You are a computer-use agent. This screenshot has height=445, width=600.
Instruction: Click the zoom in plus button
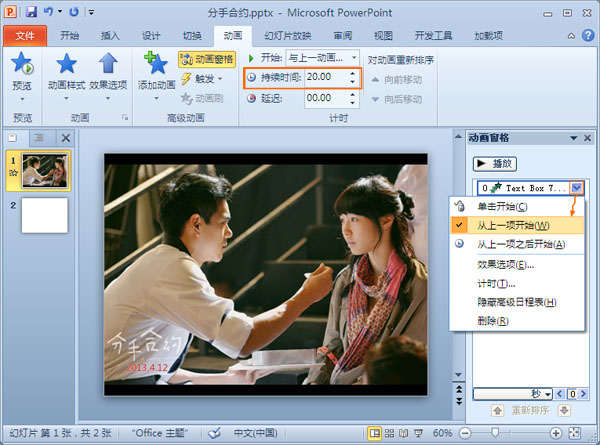556,433
